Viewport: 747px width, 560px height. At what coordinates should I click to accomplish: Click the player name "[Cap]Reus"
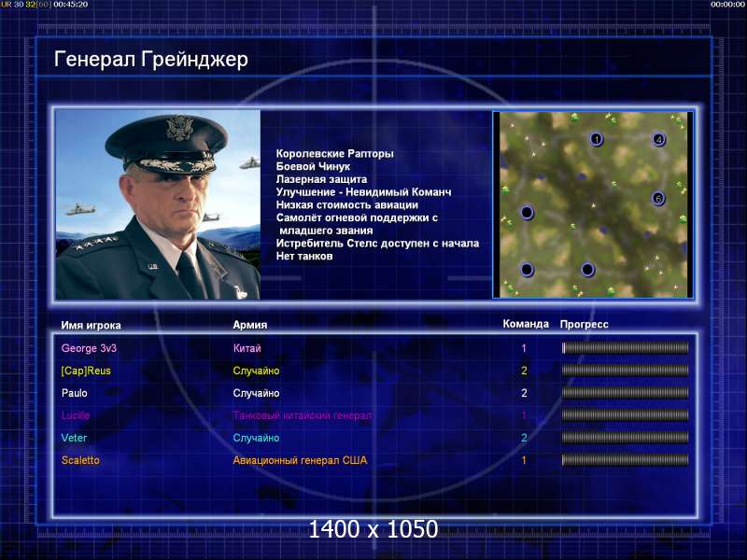point(86,371)
